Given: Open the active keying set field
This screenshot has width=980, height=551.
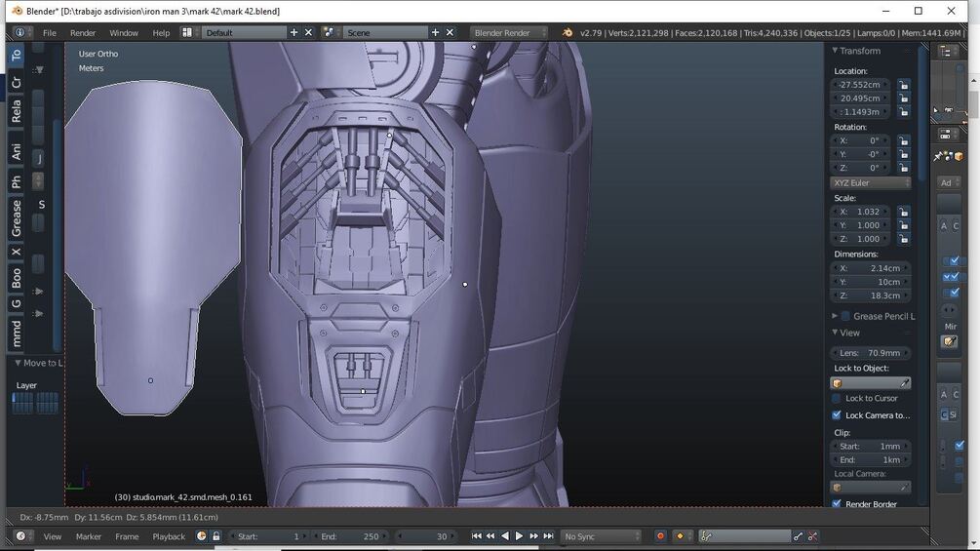Looking at the screenshot, I should click(745, 536).
